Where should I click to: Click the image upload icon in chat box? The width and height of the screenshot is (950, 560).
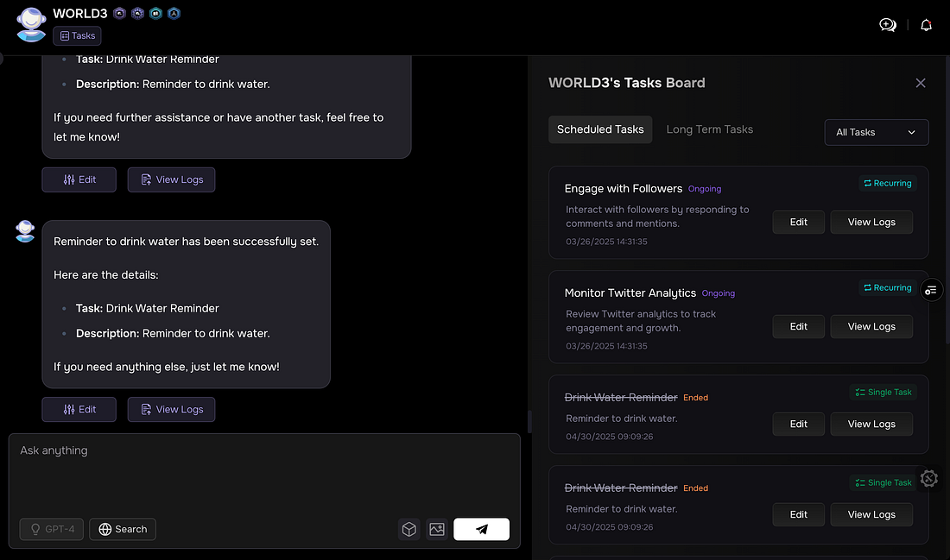(x=437, y=529)
